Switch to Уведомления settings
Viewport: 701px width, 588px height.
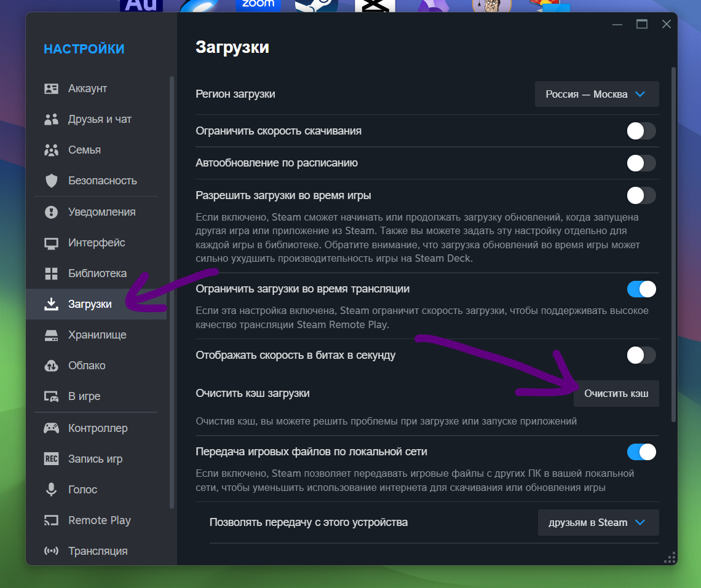point(96,212)
